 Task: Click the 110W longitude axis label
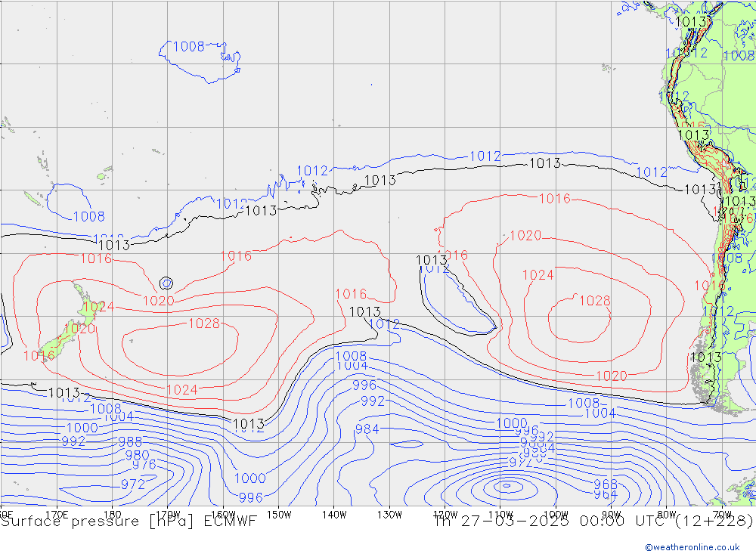tap(500, 515)
